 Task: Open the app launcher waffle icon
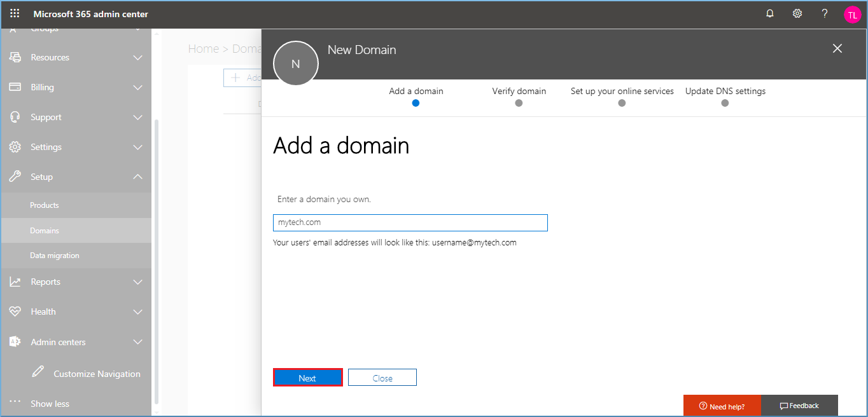(x=15, y=13)
